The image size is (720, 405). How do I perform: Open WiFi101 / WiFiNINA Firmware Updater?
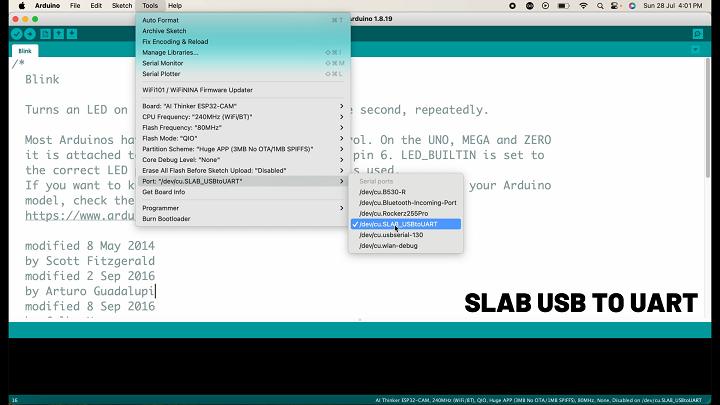pos(242,90)
